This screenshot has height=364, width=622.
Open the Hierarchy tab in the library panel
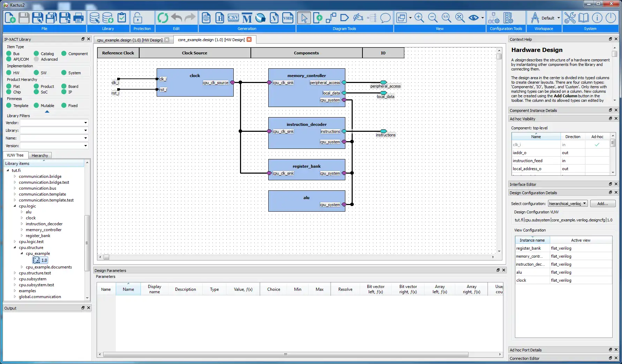pyautogui.click(x=40, y=155)
